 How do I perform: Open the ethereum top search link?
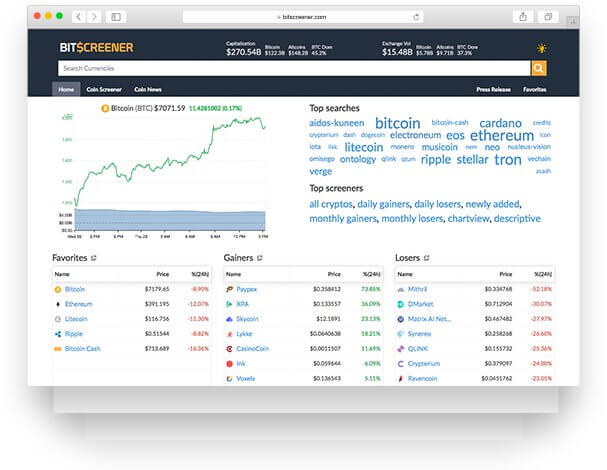[x=502, y=136]
